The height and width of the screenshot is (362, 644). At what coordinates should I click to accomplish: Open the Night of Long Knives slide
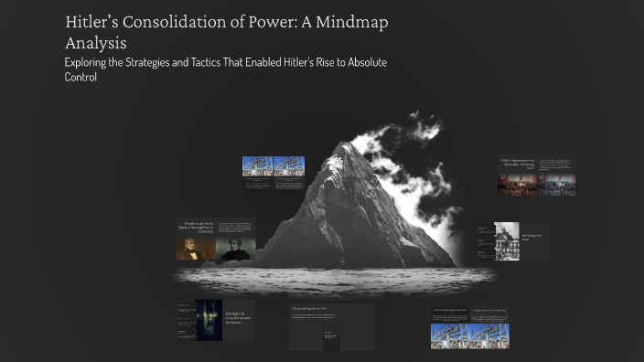click(x=216, y=320)
